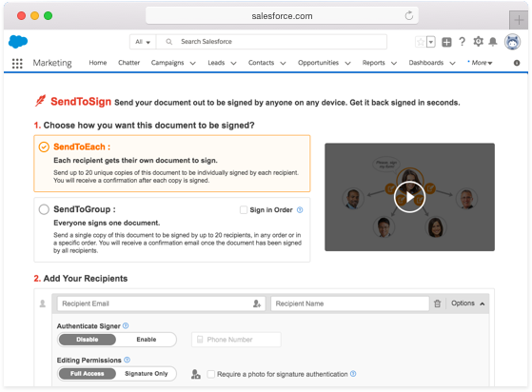Image resolution: width=532 pixels, height=392 pixels.
Task: Collapse the recipient Options panel
Action: coord(468,304)
